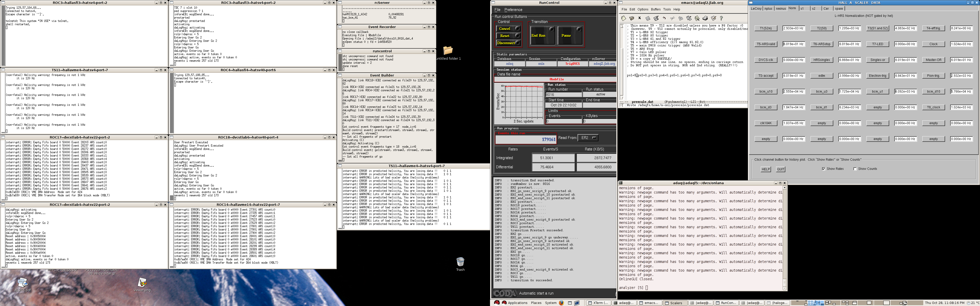
Task: Enable the Show Rates checkbox
Action: pyautogui.click(x=824, y=169)
